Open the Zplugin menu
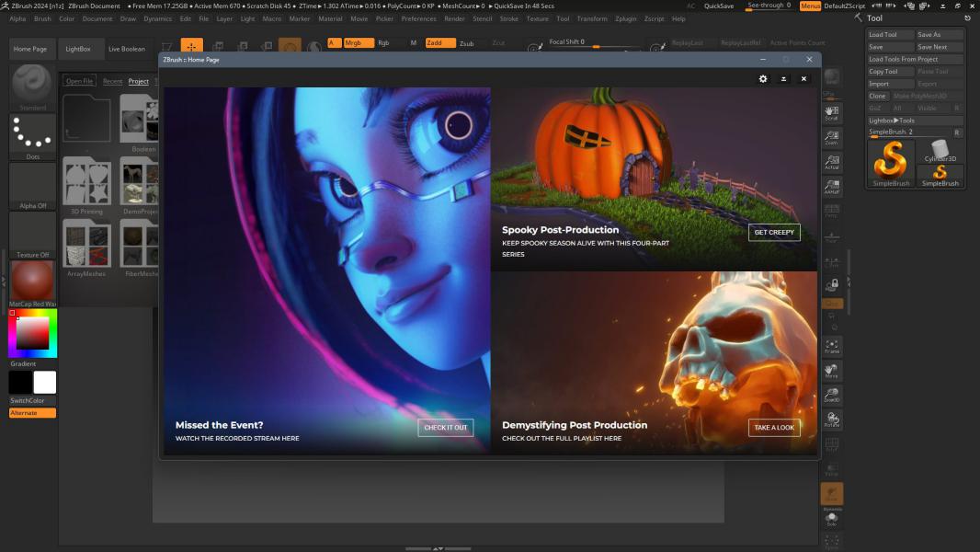The height and width of the screenshot is (552, 980). point(626,18)
